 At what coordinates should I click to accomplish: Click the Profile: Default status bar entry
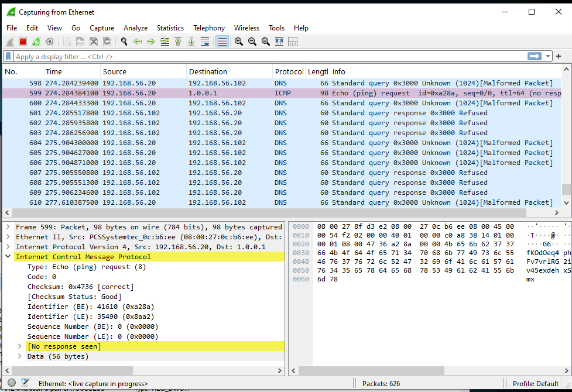[535, 384]
